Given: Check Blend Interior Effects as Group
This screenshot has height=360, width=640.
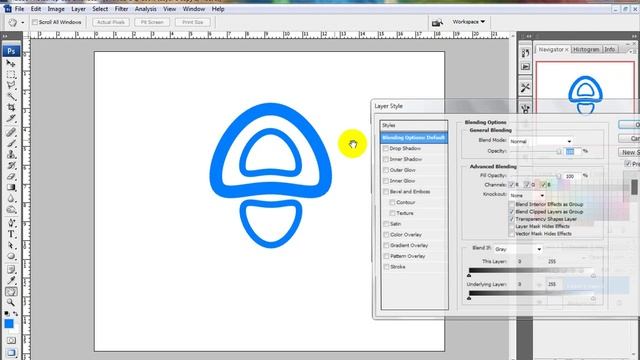Looking at the screenshot, I should [x=511, y=204].
